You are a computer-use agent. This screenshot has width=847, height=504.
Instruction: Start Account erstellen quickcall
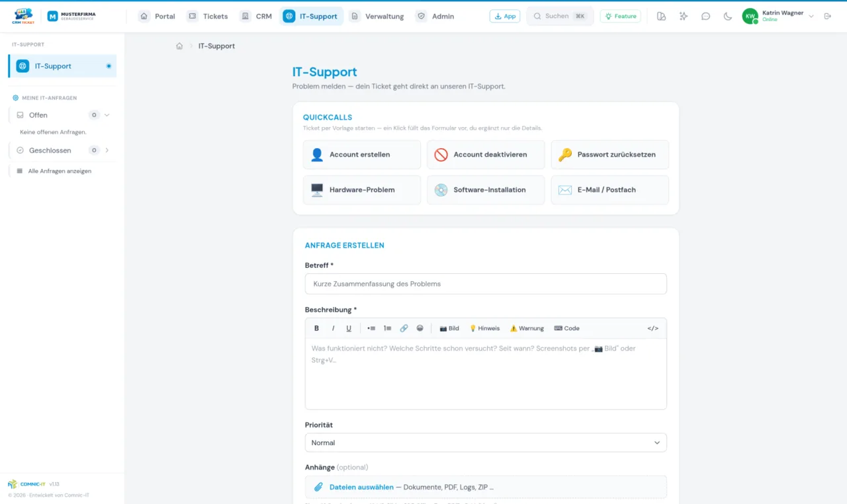362,155
